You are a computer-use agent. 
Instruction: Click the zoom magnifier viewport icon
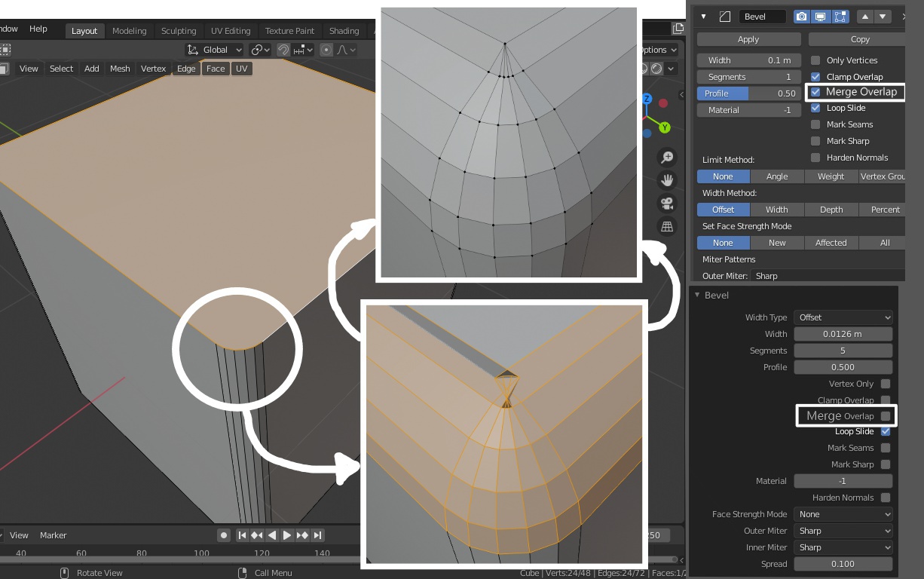tap(667, 157)
